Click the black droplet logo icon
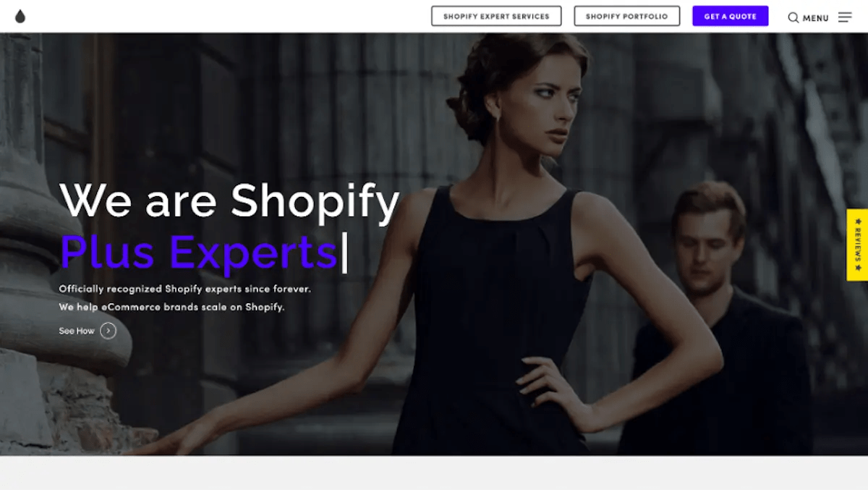 pyautogui.click(x=20, y=16)
